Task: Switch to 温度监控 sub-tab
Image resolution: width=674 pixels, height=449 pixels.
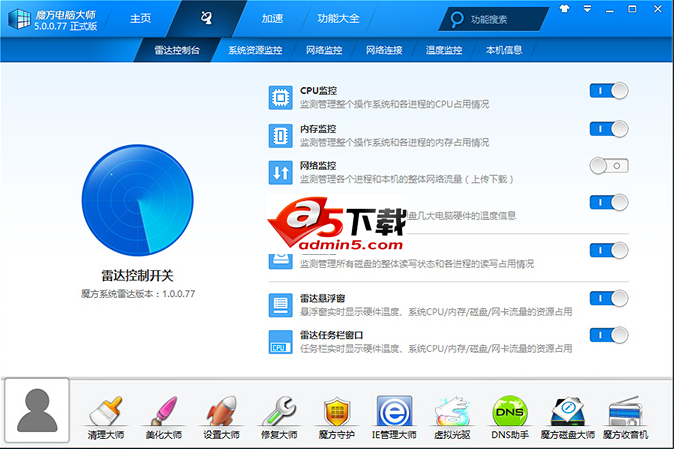Action: coord(444,50)
